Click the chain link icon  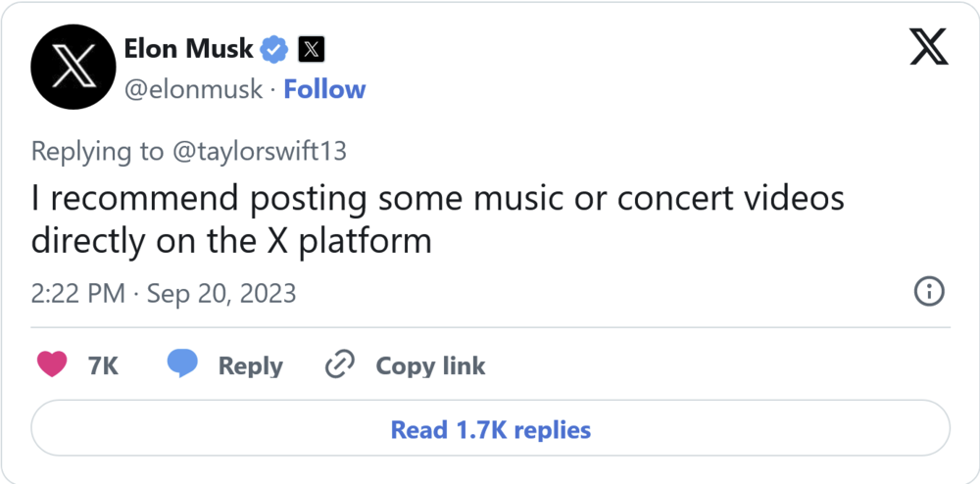(339, 365)
